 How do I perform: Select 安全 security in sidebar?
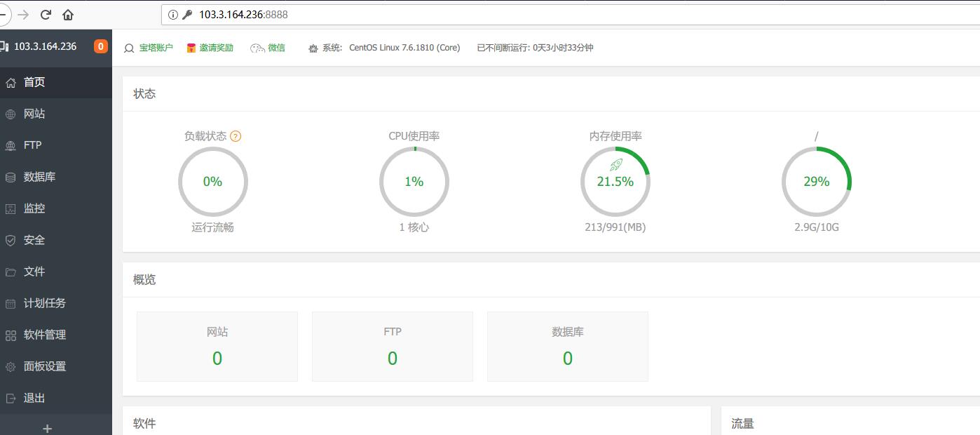(34, 240)
